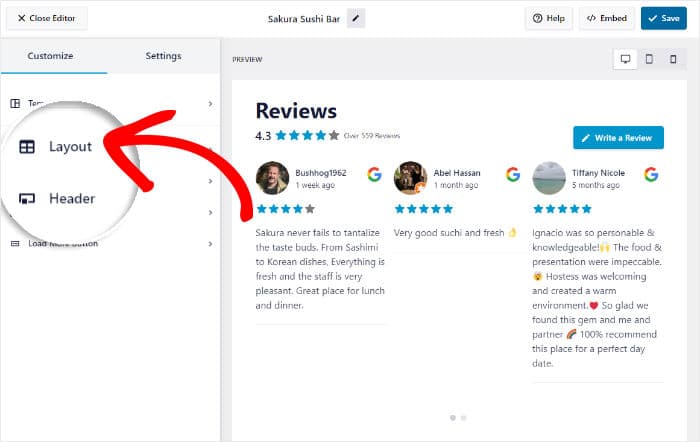Expand the Template row chevron
700x442 pixels.
(x=210, y=104)
